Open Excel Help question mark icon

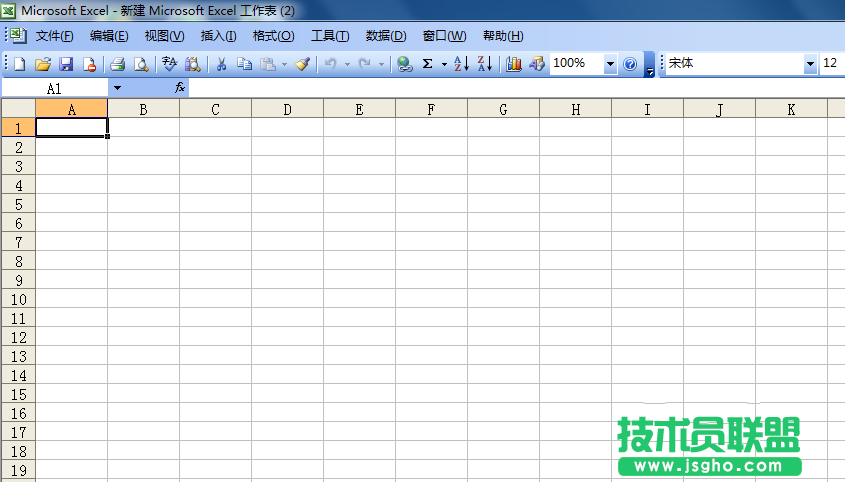click(x=630, y=64)
